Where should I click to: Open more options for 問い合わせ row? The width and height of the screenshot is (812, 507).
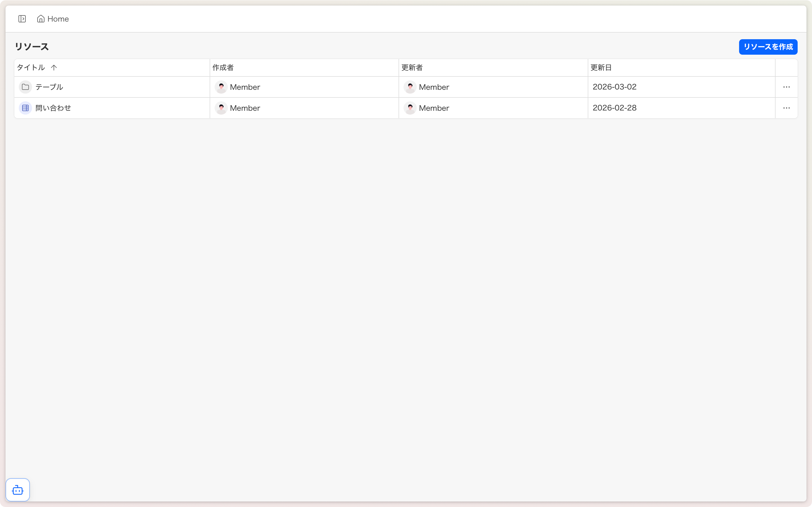click(786, 108)
